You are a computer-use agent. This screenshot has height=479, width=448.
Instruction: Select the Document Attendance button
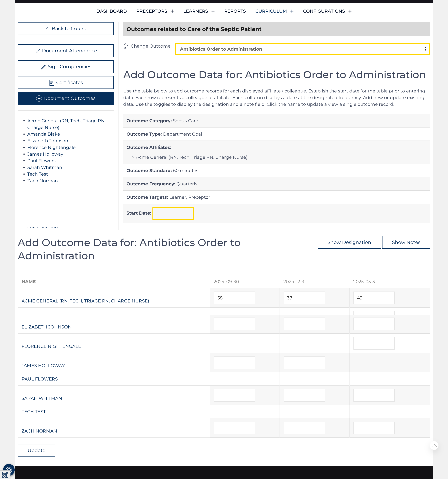pyautogui.click(x=66, y=51)
